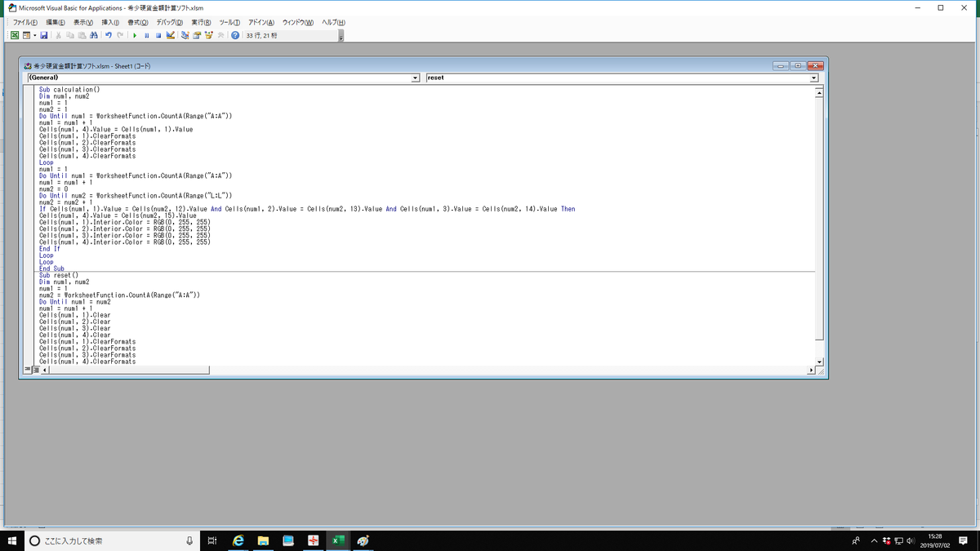
Task: Click the horizontal scrollbar right arrow
Action: tap(811, 370)
